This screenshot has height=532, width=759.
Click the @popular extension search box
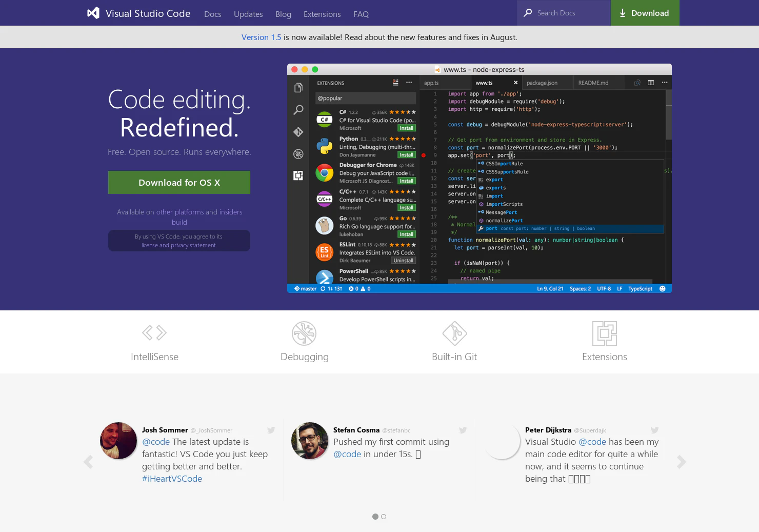click(366, 98)
